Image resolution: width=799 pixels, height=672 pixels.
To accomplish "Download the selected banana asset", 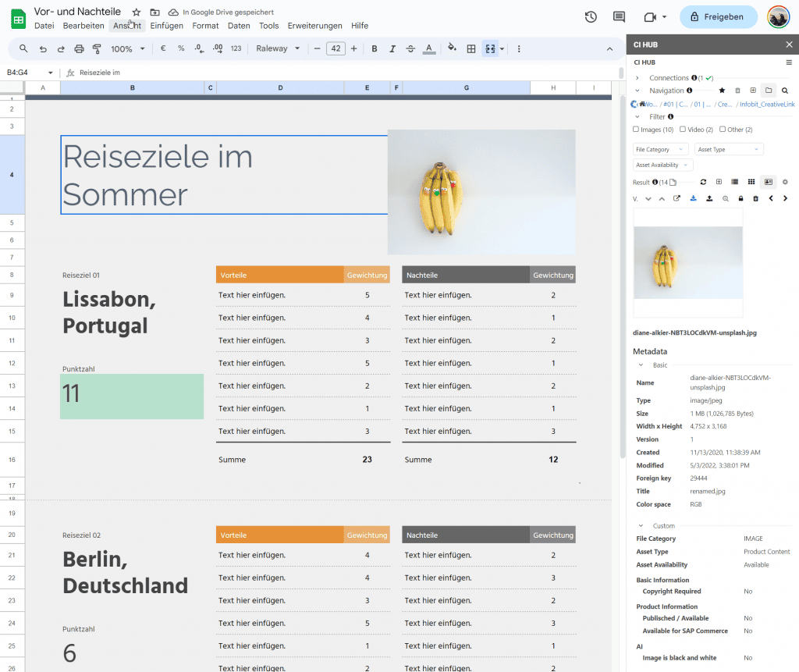I will 694,198.
